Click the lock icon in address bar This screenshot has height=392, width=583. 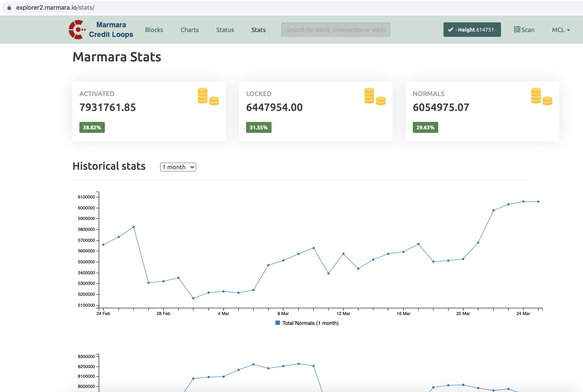coord(9,7)
